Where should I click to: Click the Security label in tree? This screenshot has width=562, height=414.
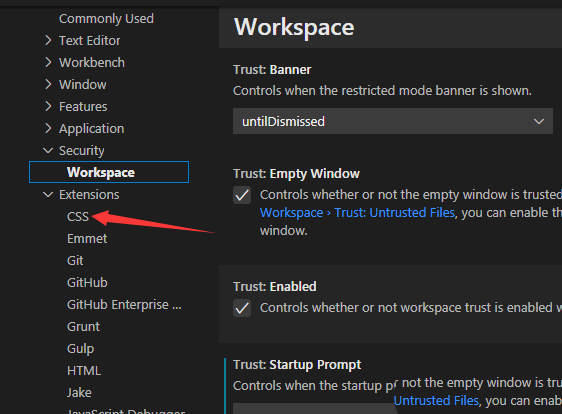(x=82, y=151)
